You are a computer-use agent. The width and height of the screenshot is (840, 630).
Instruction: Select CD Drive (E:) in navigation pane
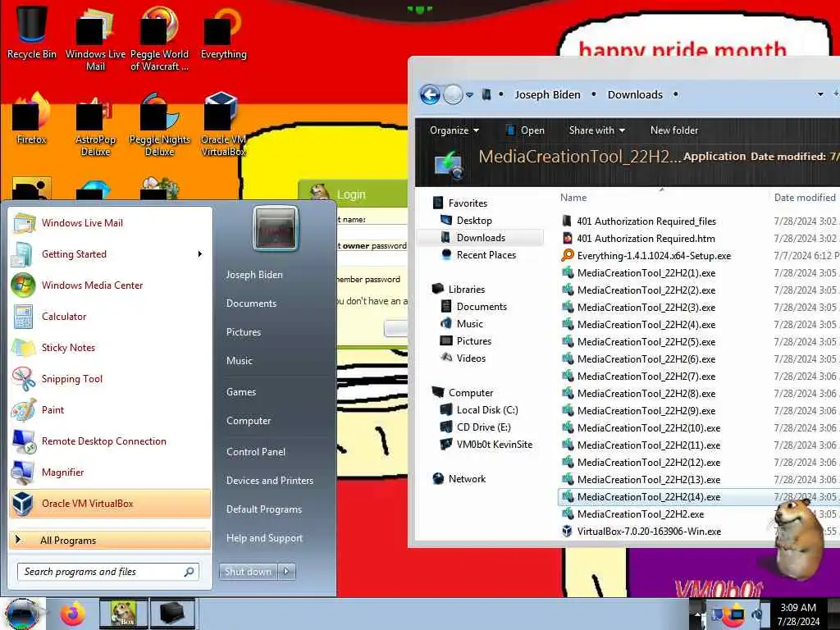tap(483, 427)
